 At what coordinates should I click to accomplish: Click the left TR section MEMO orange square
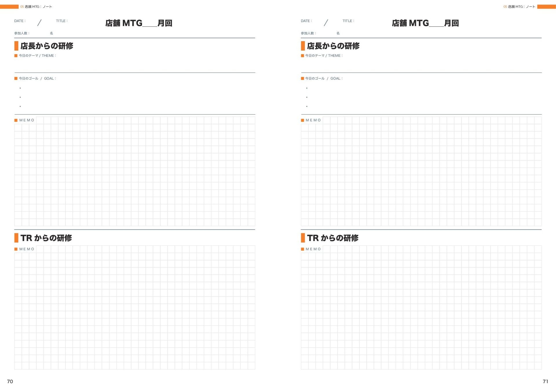click(16, 249)
